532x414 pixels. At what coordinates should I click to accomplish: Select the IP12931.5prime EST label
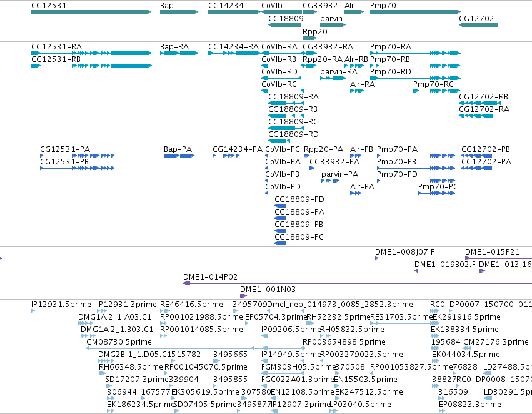click(61, 305)
